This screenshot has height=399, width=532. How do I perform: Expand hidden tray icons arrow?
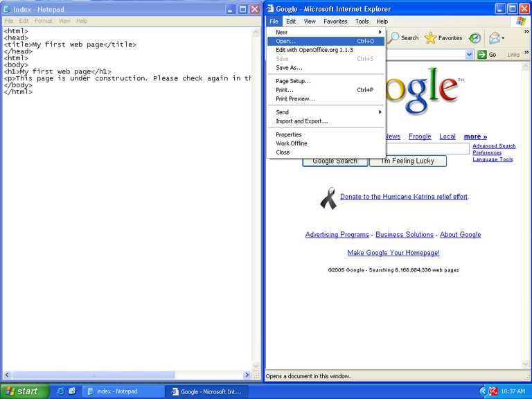[483, 391]
